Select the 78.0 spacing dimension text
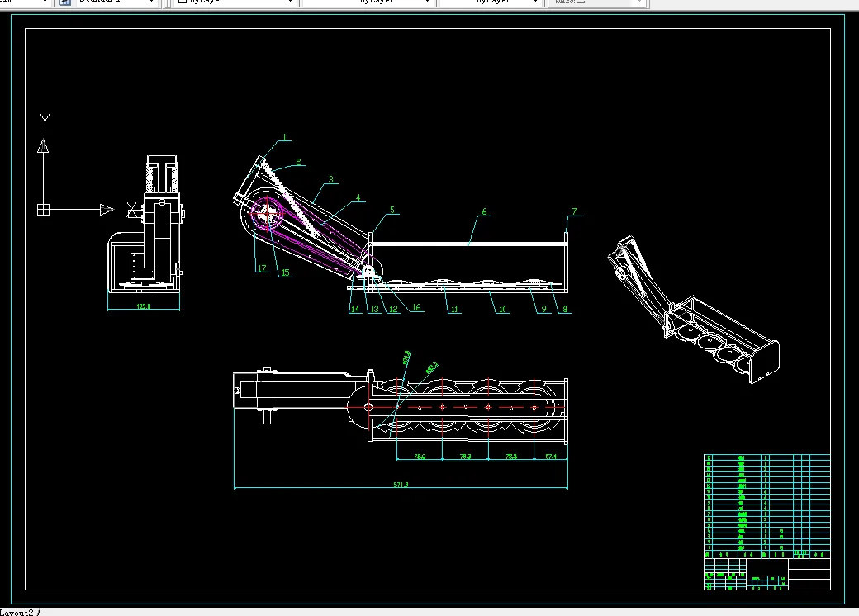This screenshot has height=616, width=859. click(420, 456)
